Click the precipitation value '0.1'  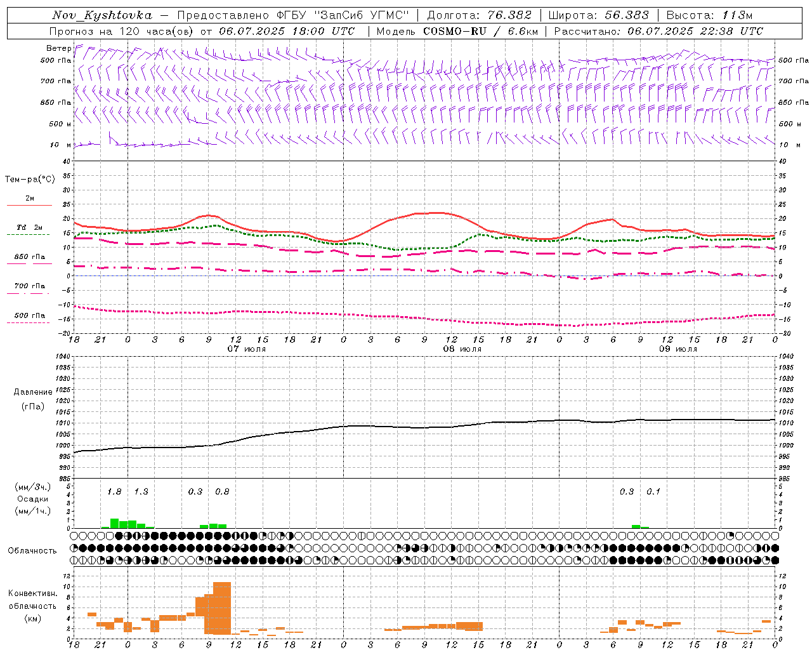point(653,492)
